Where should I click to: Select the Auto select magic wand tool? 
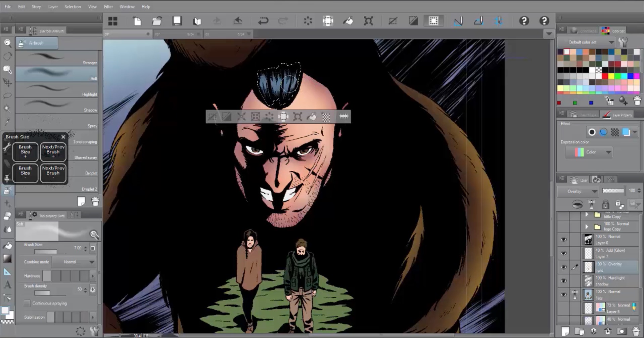pyautogui.click(x=7, y=109)
